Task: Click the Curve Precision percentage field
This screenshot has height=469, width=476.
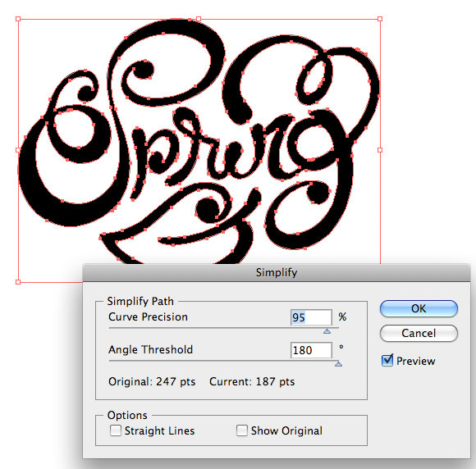Action: tap(311, 317)
